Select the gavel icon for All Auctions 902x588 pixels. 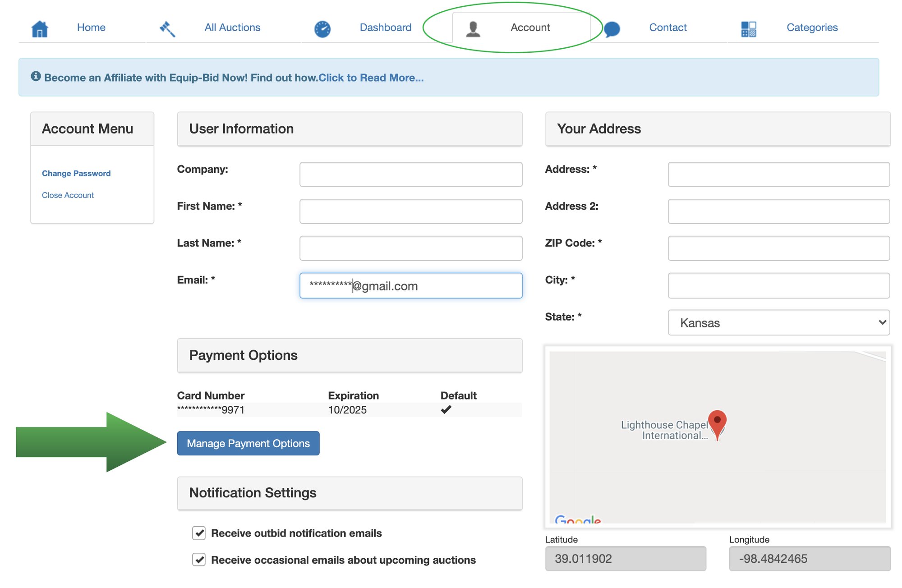(167, 28)
